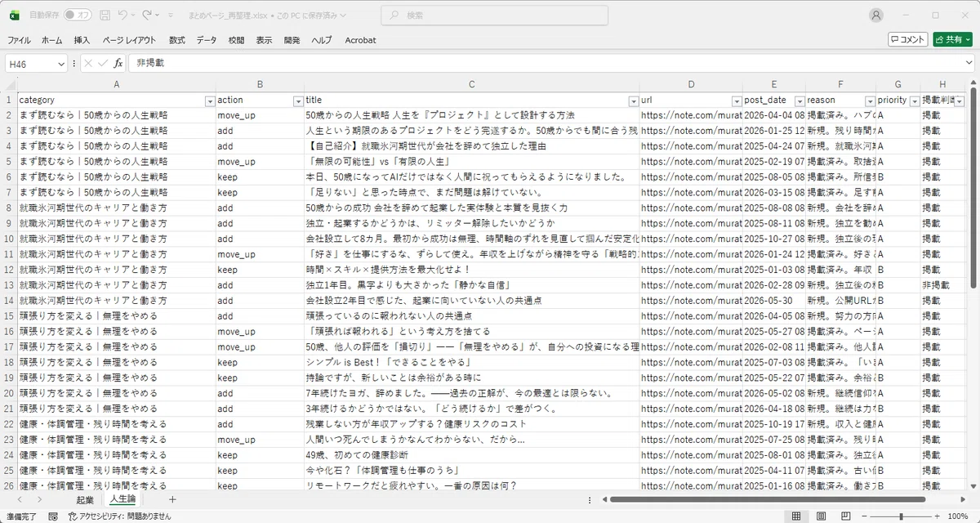Open the category column filter dropdown
Screen dimensions: 980x523
pyautogui.click(x=209, y=101)
